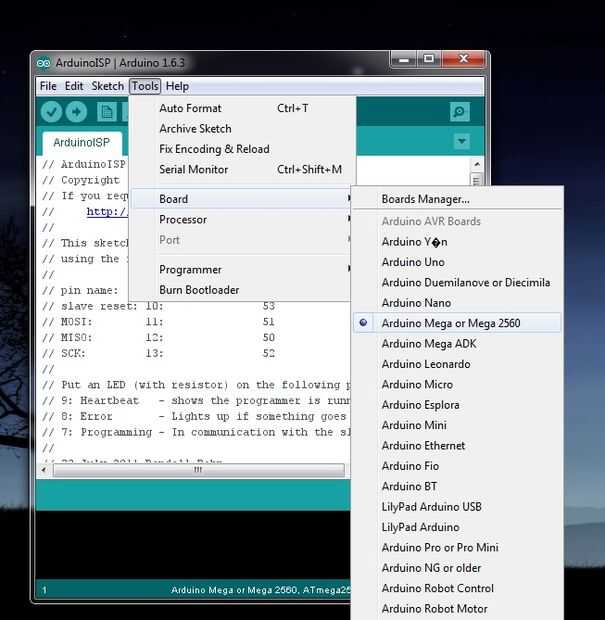
Task: Click the horizontal scrollbar left arrow
Action: pyautogui.click(x=43, y=470)
